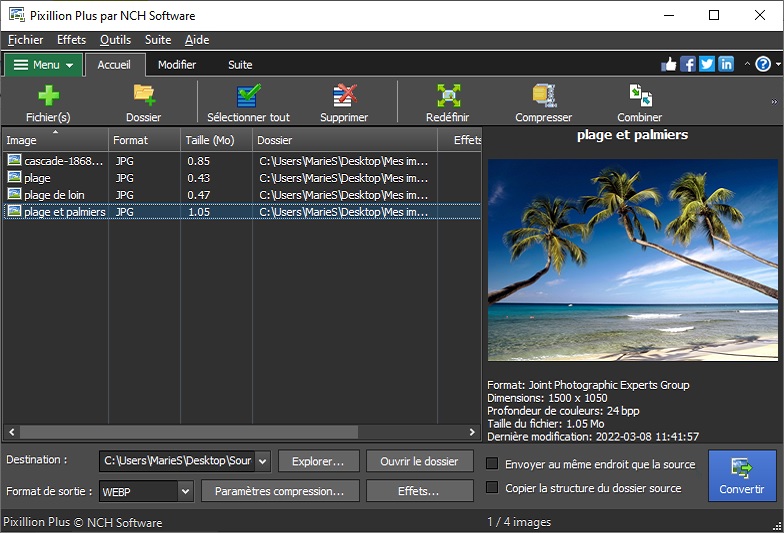Switch to the Modifier tab
This screenshot has width=784, height=533.
click(x=177, y=65)
